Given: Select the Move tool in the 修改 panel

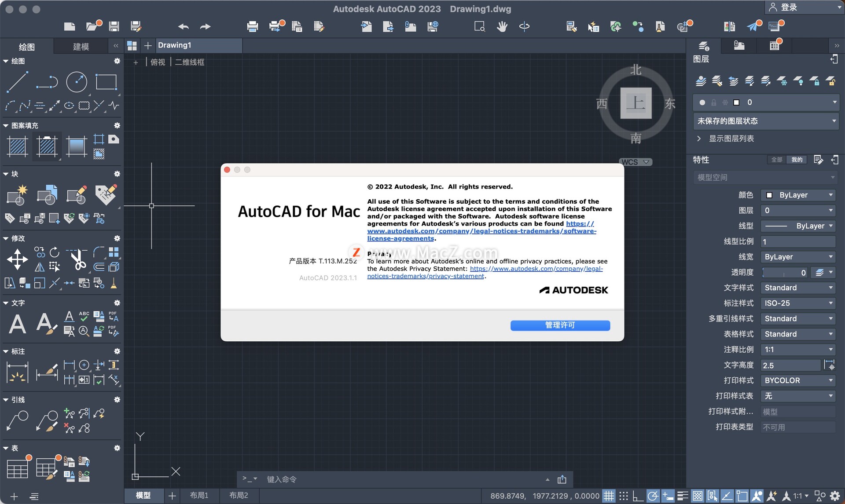Looking at the screenshot, I should 17,259.
